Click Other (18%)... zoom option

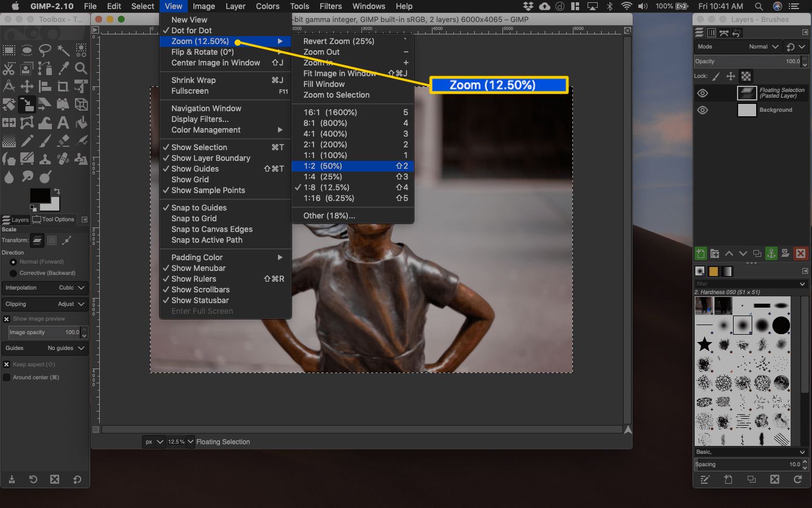point(353,216)
